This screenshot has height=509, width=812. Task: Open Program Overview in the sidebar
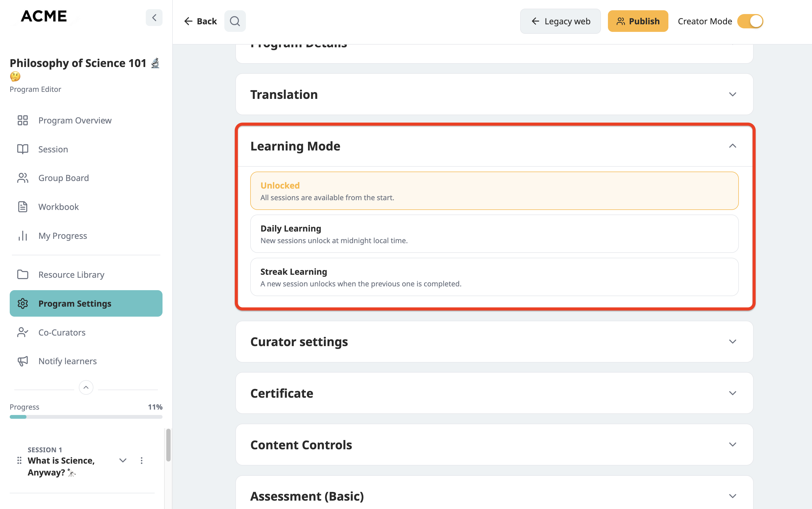[x=86, y=120]
